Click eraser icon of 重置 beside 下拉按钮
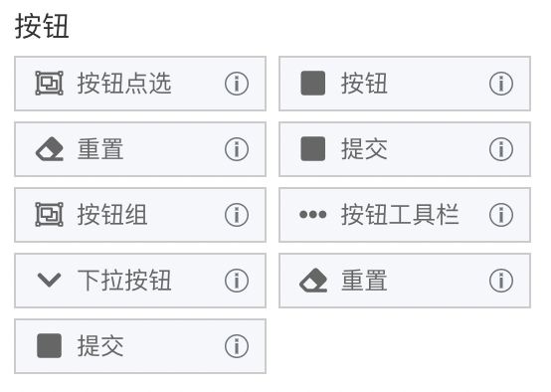Screen dimensions: 551x392 tap(313, 281)
